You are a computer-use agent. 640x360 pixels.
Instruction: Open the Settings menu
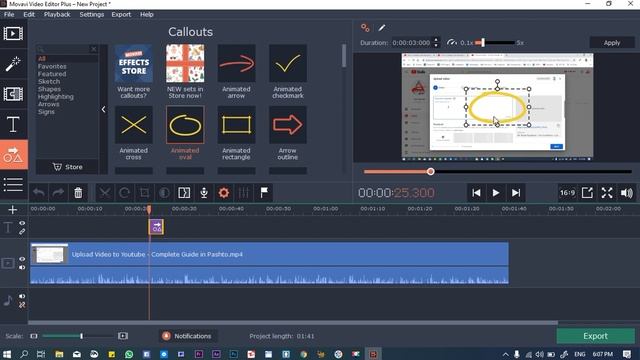click(91, 14)
